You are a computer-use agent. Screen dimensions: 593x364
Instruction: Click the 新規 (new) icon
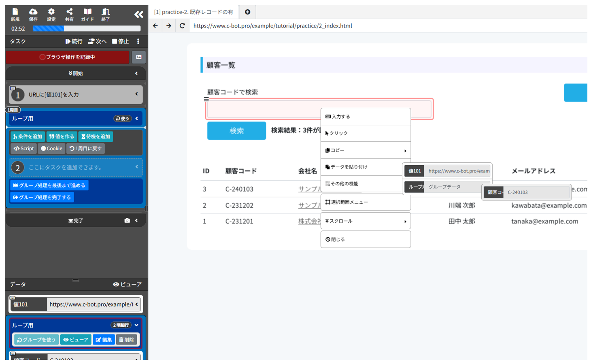(15, 14)
